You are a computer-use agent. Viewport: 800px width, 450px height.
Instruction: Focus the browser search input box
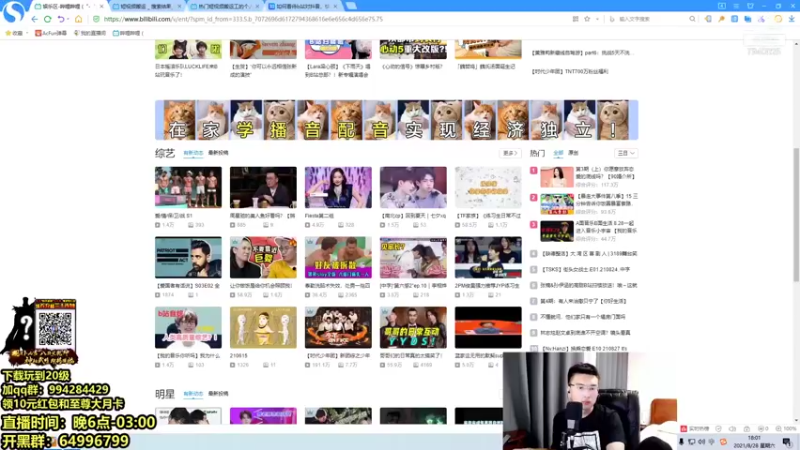(653, 19)
